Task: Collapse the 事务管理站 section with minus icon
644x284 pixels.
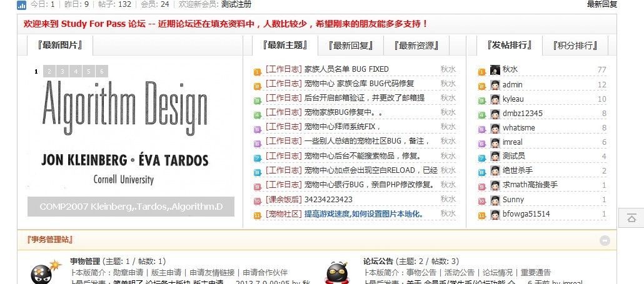Action: point(605,240)
